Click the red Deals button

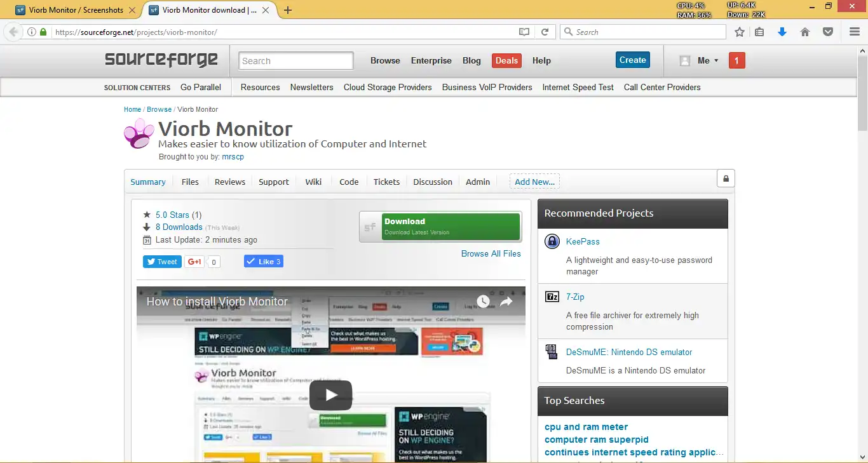[x=506, y=60]
